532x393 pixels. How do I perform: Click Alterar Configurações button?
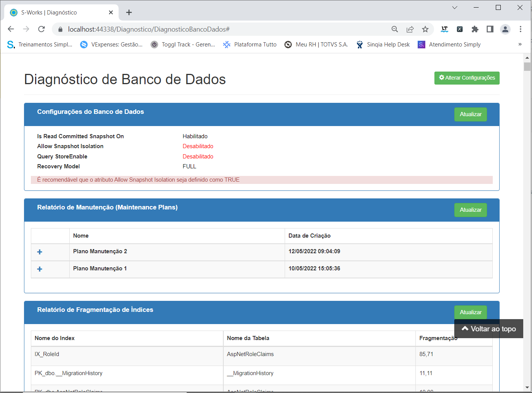coord(467,78)
